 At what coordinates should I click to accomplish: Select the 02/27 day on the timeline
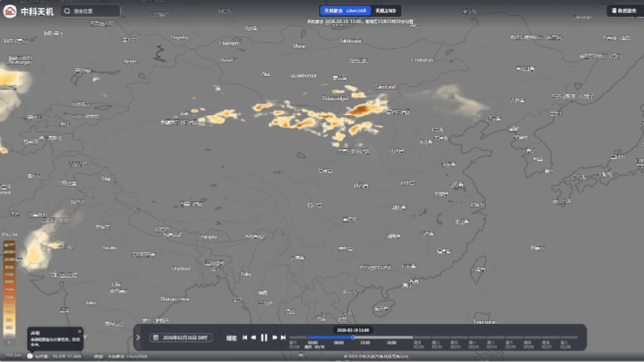tap(547, 345)
